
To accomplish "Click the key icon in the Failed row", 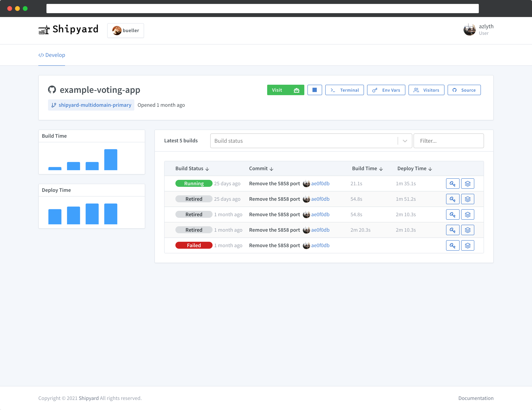I will click(x=453, y=245).
